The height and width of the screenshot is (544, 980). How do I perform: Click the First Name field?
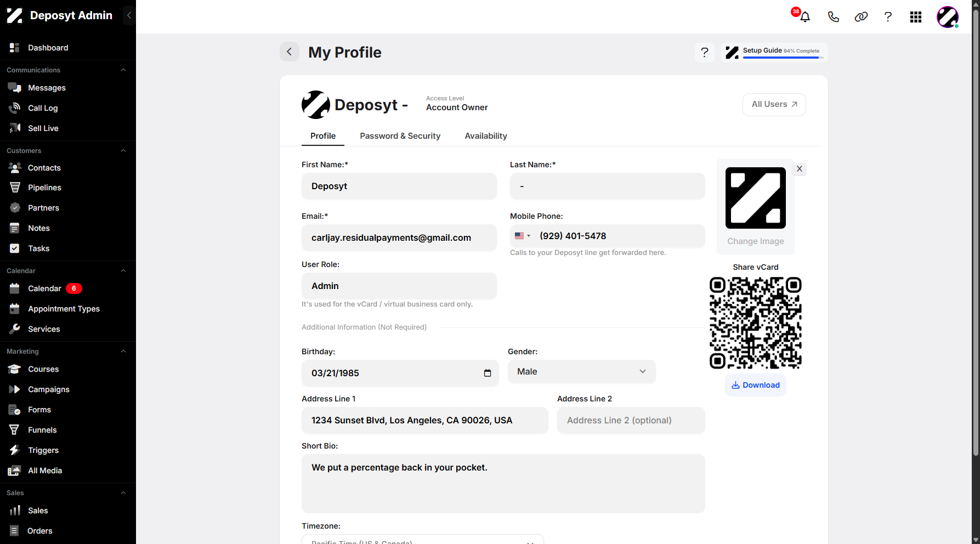(x=399, y=186)
